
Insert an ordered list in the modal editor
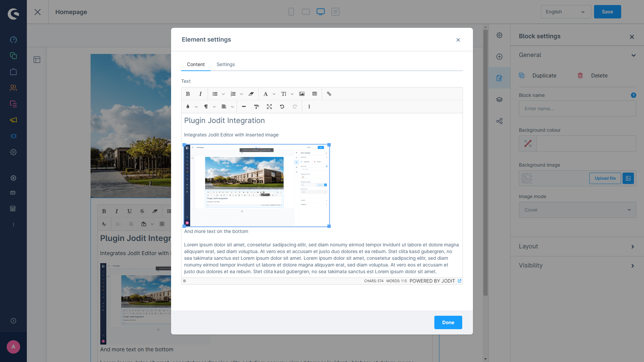[x=233, y=94]
